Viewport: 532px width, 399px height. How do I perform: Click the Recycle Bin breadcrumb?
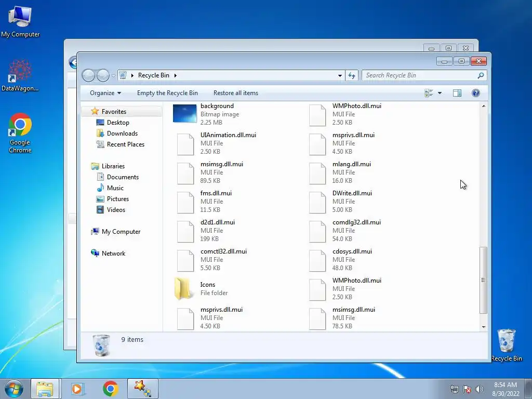click(153, 75)
